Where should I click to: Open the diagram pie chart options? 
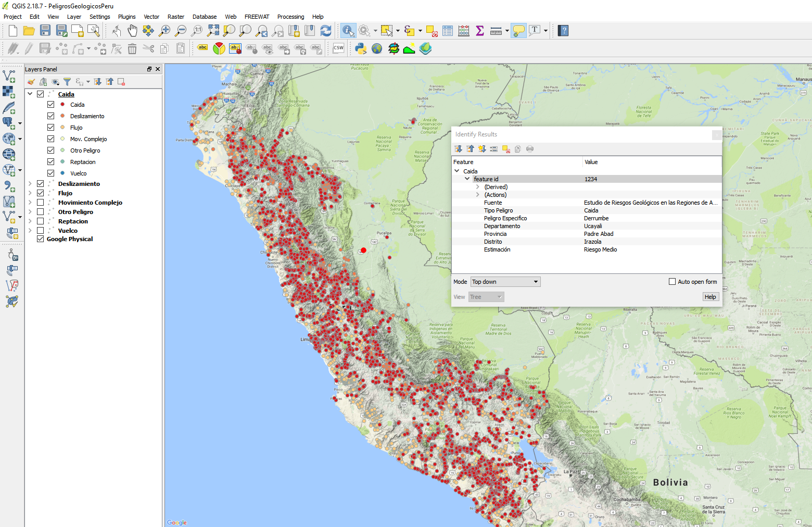(x=219, y=48)
